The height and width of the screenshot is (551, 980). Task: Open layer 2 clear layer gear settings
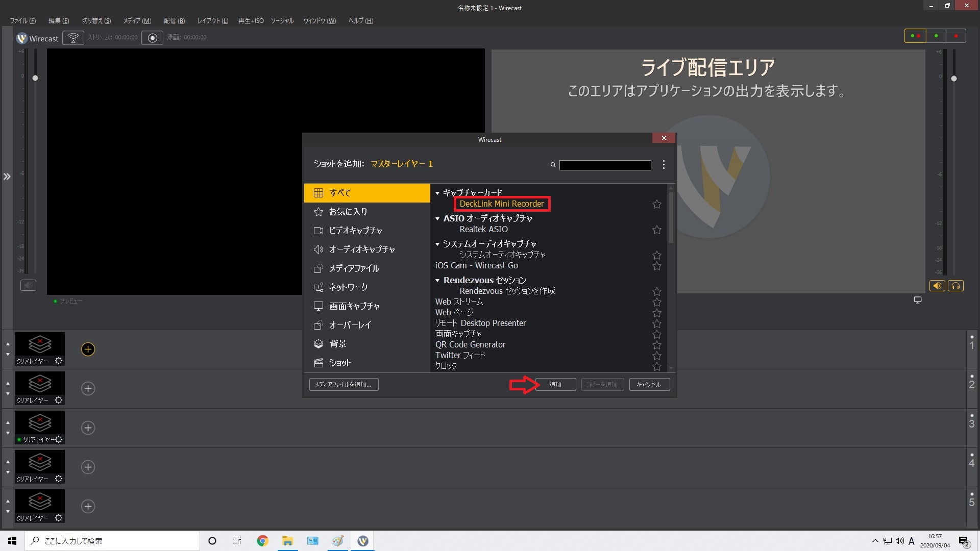click(x=59, y=400)
